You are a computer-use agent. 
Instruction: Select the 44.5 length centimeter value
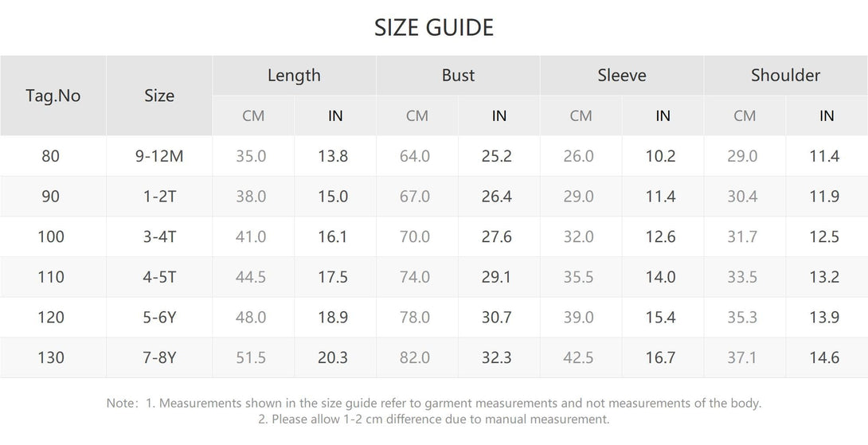point(251,277)
